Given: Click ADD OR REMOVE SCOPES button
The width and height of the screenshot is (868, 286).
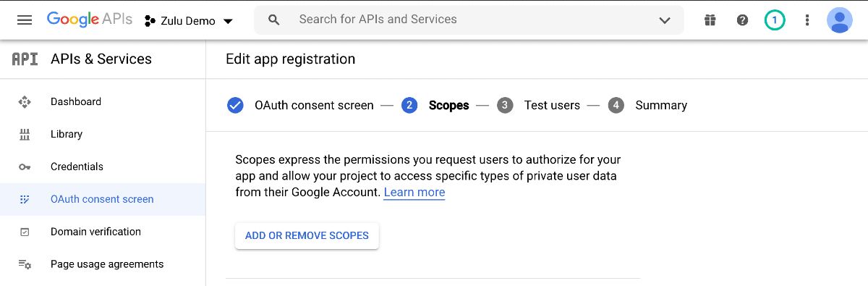Looking at the screenshot, I should pyautogui.click(x=307, y=235).
